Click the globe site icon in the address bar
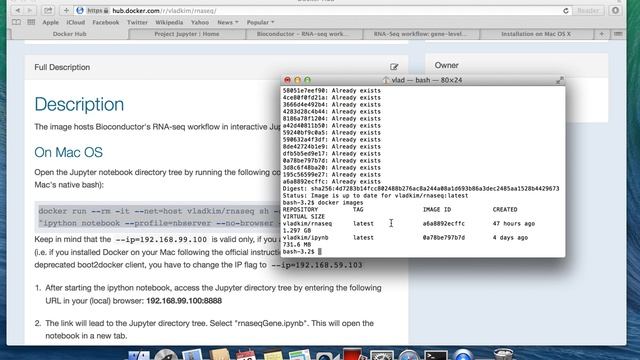 point(80,11)
